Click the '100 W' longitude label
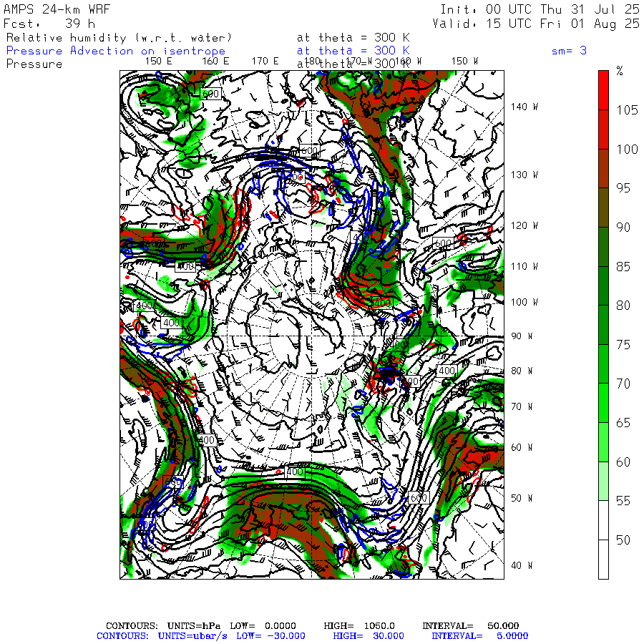 tap(524, 302)
